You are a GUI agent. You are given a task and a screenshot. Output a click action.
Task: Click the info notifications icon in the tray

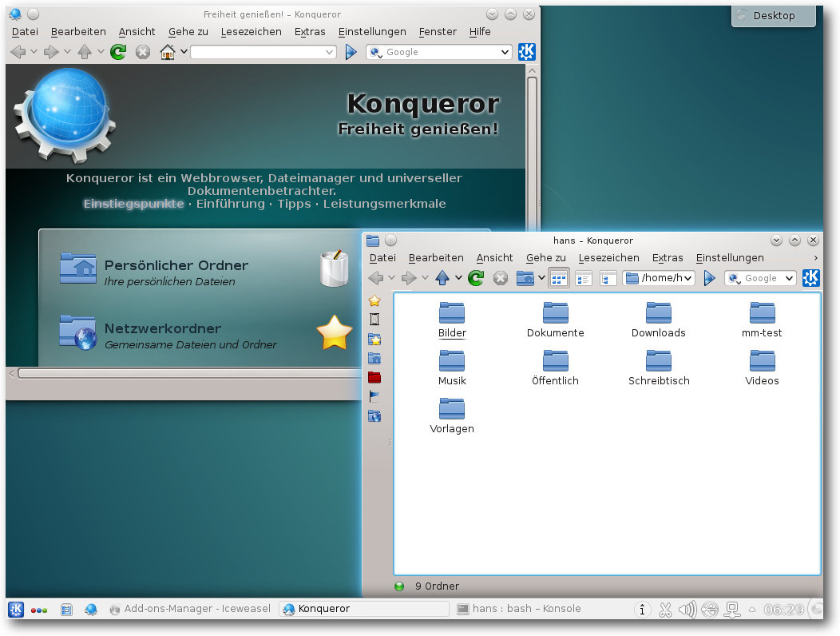pos(642,609)
